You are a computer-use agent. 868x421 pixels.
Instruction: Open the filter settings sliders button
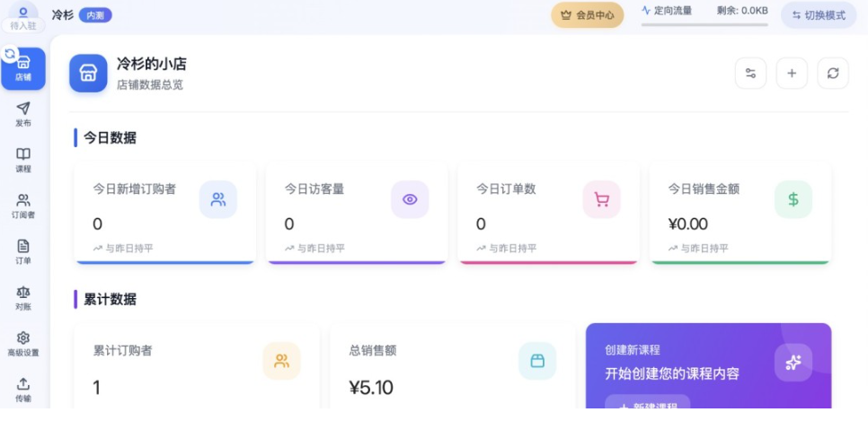tap(750, 73)
